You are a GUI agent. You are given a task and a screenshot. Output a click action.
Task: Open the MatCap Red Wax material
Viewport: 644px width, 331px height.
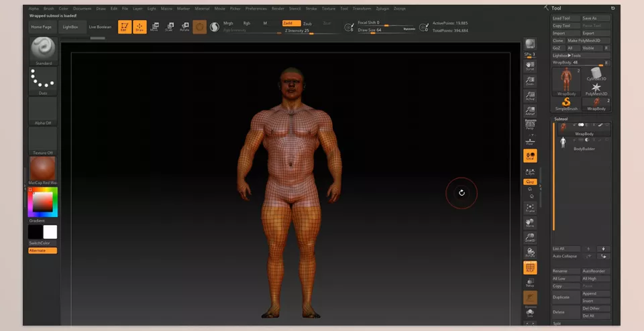[43, 170]
